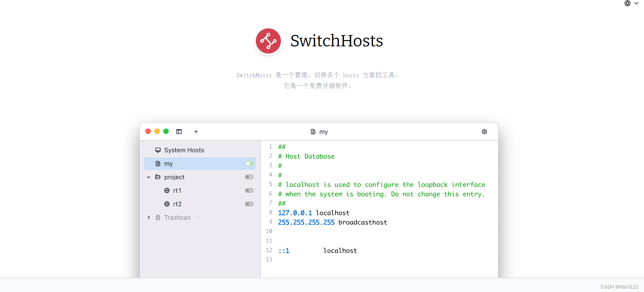644x292 pixels.
Task: Select the project folder row
Action: pos(200,177)
